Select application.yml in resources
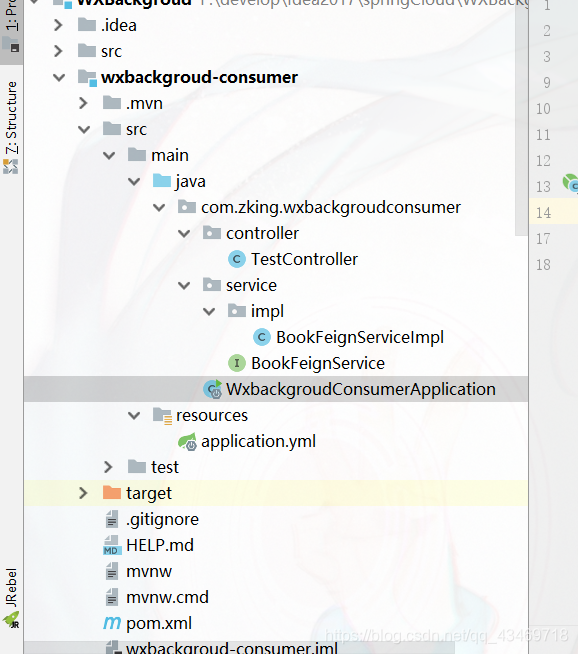This screenshot has height=654, width=578. click(258, 441)
